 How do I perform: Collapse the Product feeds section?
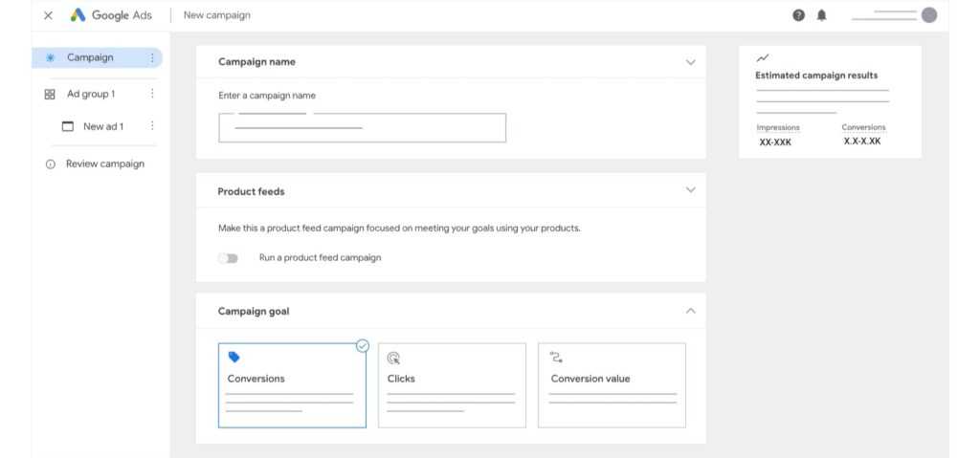[691, 190]
